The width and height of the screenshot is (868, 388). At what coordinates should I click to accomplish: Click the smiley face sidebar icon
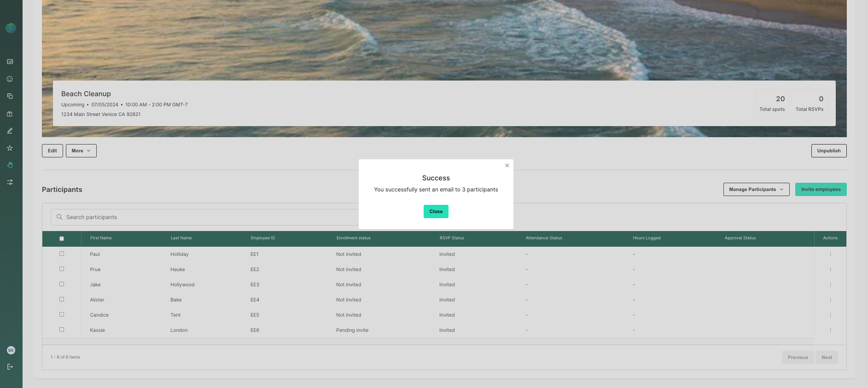coord(10,79)
